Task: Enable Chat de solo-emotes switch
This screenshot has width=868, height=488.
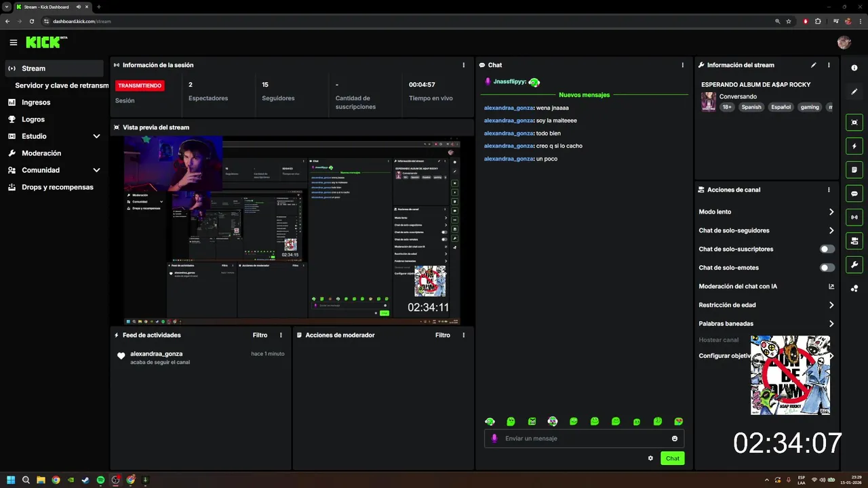Action: tap(827, 268)
